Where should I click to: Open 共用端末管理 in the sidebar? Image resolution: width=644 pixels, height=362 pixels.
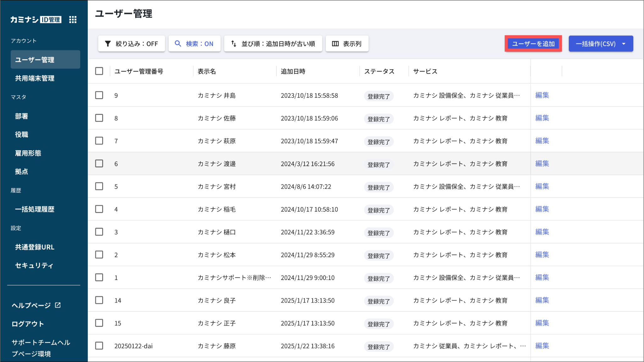(35, 78)
